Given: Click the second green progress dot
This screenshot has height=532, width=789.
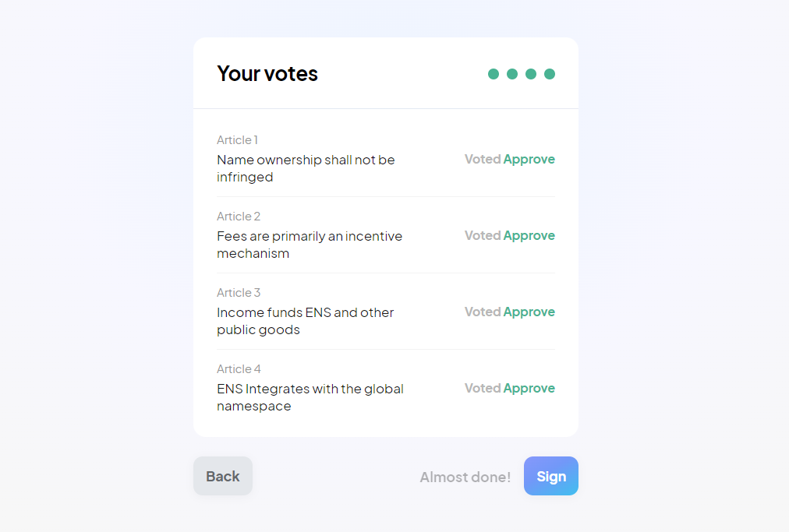Looking at the screenshot, I should coord(512,74).
